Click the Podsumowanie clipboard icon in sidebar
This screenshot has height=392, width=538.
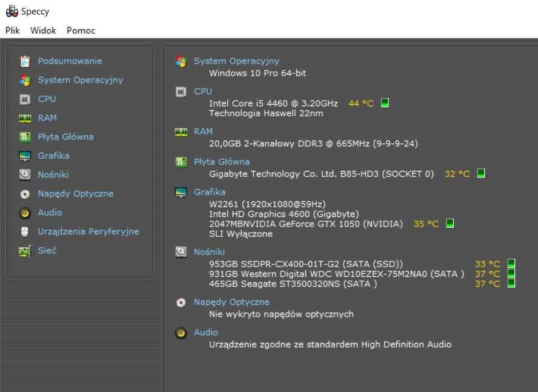25,61
